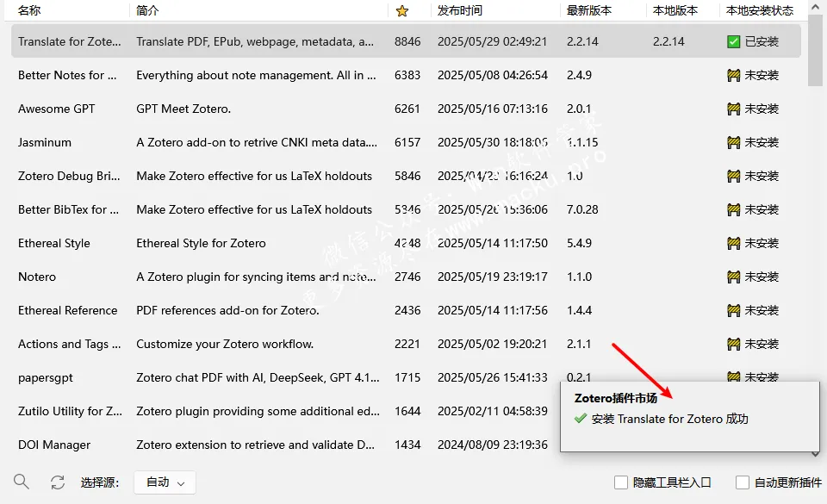Select the Better BibTex for ... plugin name

(69, 210)
